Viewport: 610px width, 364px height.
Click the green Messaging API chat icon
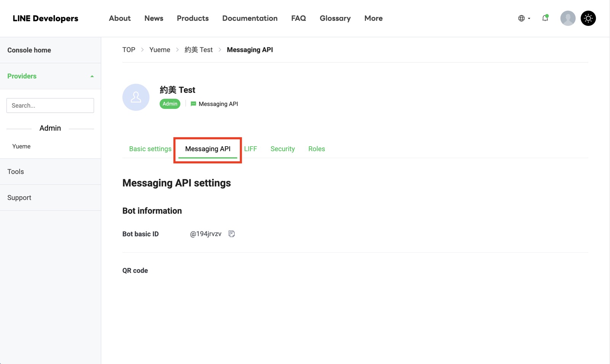[x=193, y=104]
